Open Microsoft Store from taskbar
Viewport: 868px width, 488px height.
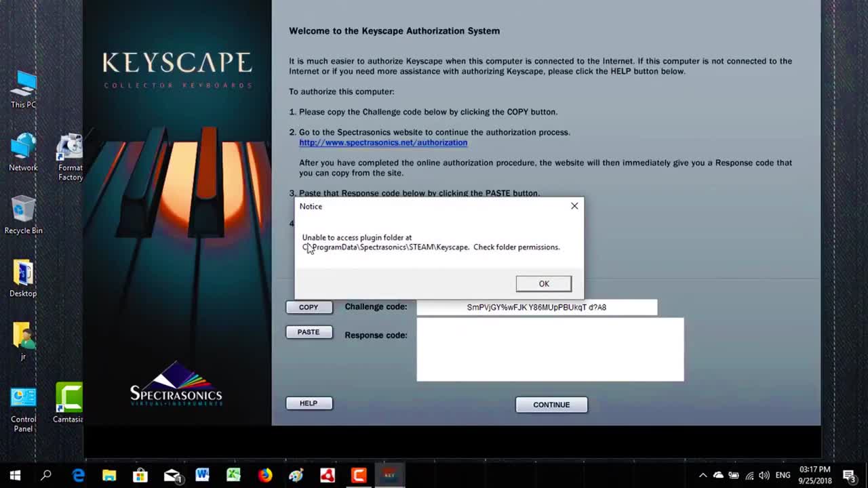click(140, 475)
